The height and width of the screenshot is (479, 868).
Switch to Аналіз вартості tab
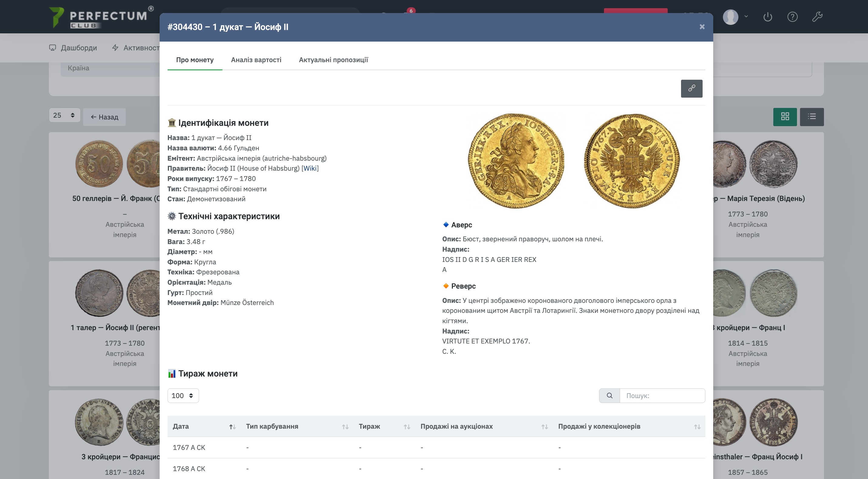click(256, 60)
